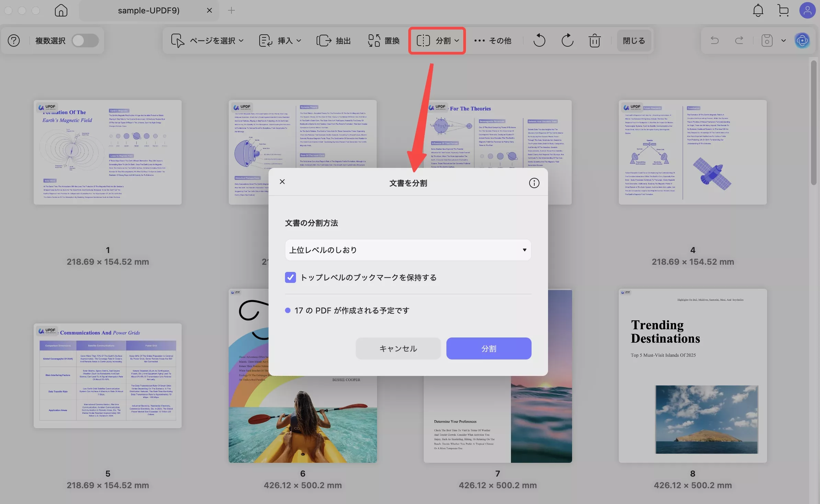820x504 pixels.
Task: Click the save icon in top right
Action: click(x=766, y=41)
